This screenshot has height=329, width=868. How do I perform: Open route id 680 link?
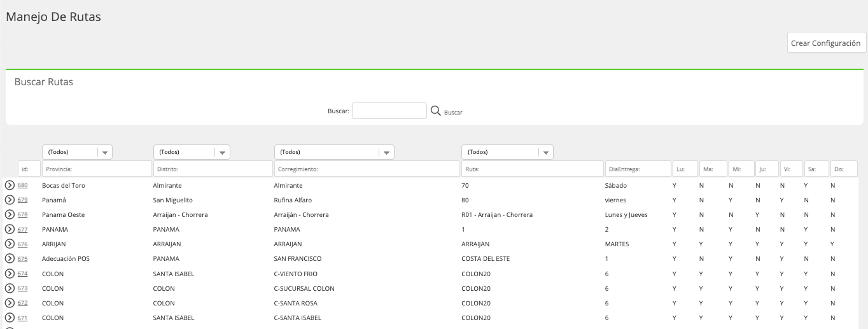22,185
